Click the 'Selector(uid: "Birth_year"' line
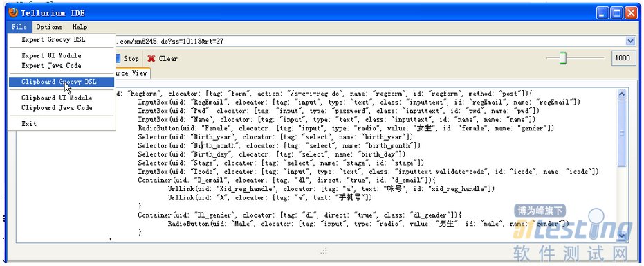 (x=275, y=137)
